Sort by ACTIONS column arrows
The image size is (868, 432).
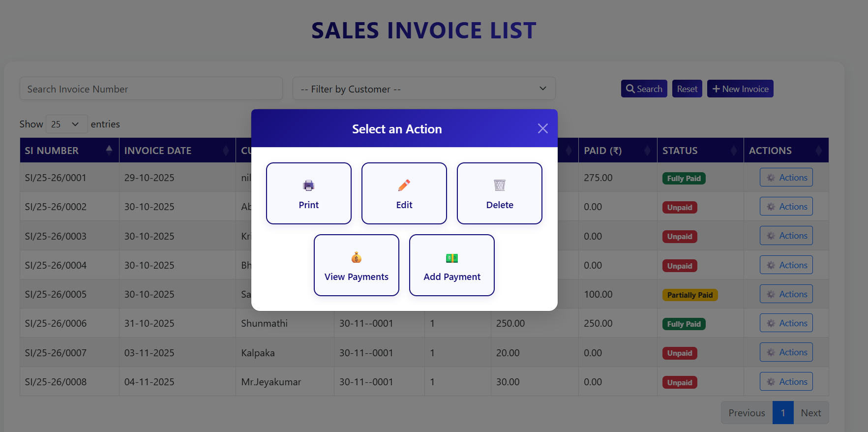click(x=819, y=151)
